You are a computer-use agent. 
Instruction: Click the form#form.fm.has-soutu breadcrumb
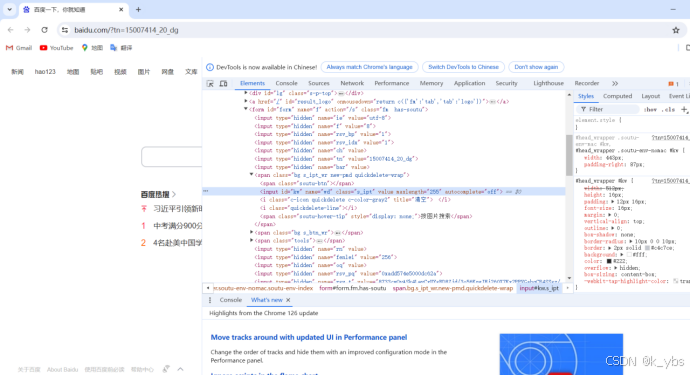pos(352,288)
